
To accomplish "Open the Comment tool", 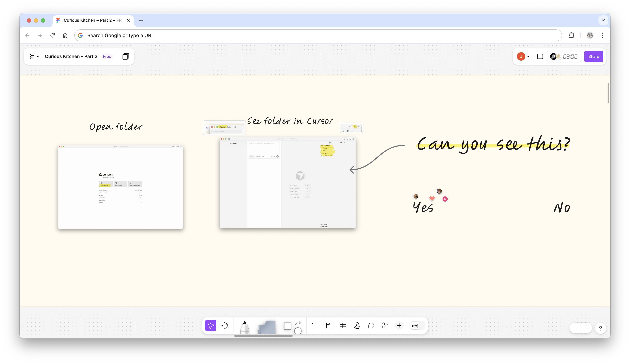I will pos(371,325).
